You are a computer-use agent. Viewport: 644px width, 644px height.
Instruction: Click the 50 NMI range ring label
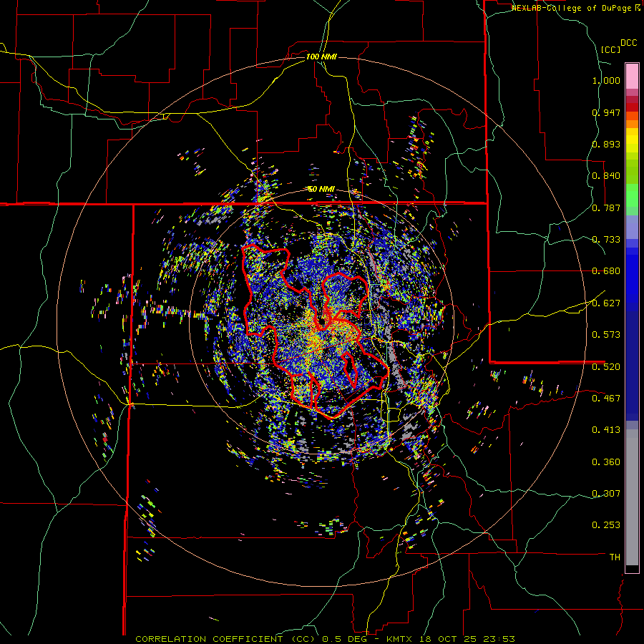click(x=321, y=189)
